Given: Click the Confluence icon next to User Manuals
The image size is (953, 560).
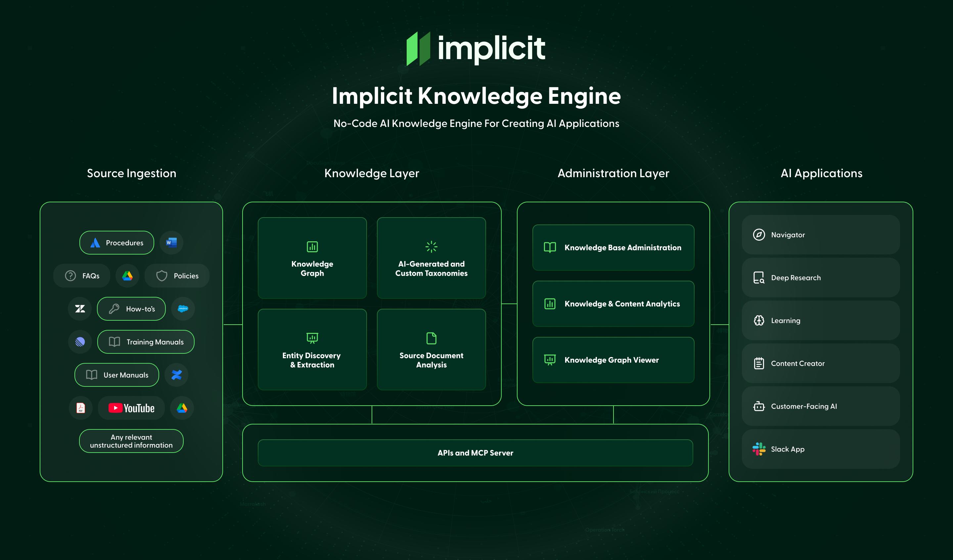Looking at the screenshot, I should [177, 375].
